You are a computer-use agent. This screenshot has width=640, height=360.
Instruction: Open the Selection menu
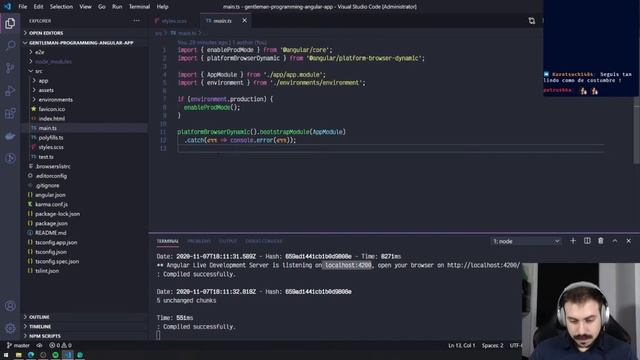point(61,7)
